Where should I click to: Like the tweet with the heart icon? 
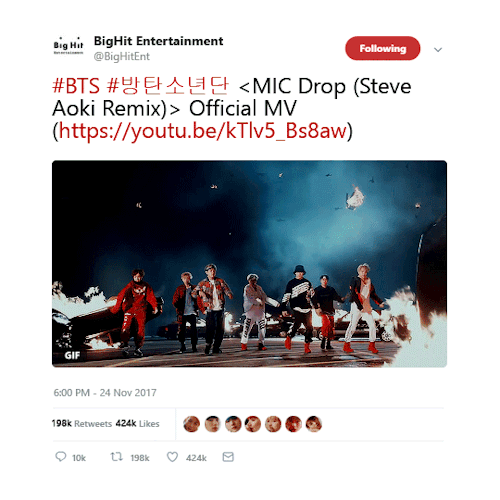[x=172, y=457]
